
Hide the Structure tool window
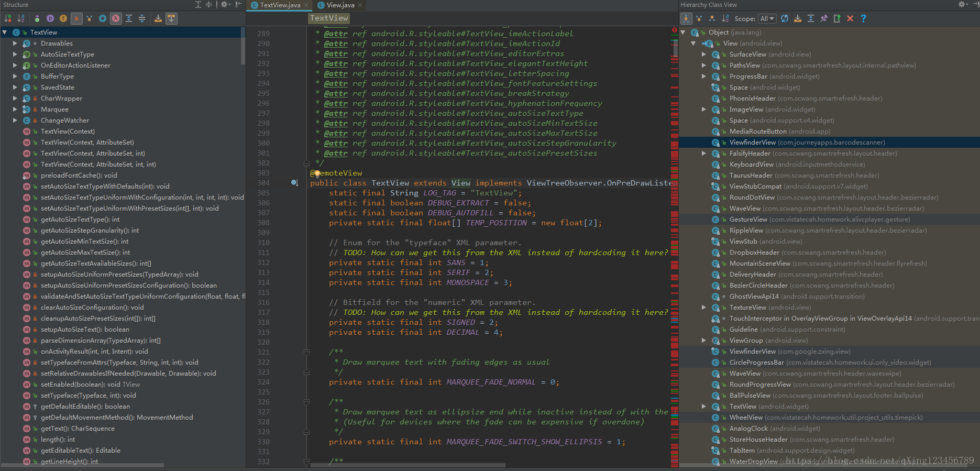point(239,4)
